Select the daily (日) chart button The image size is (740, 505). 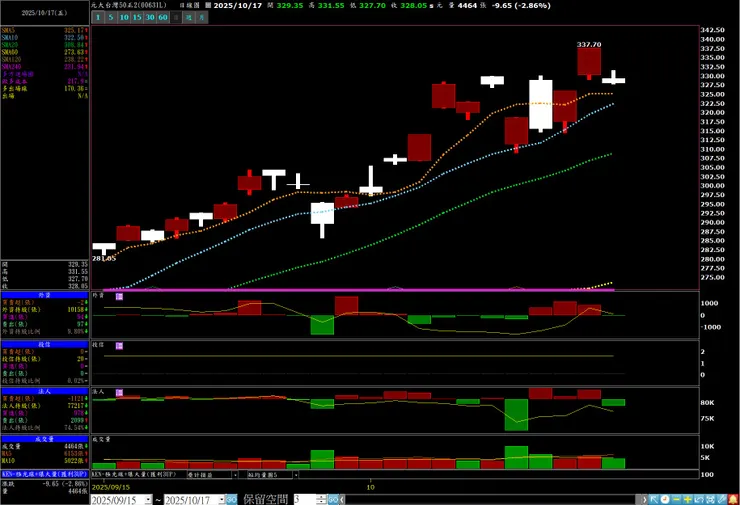click(x=176, y=17)
